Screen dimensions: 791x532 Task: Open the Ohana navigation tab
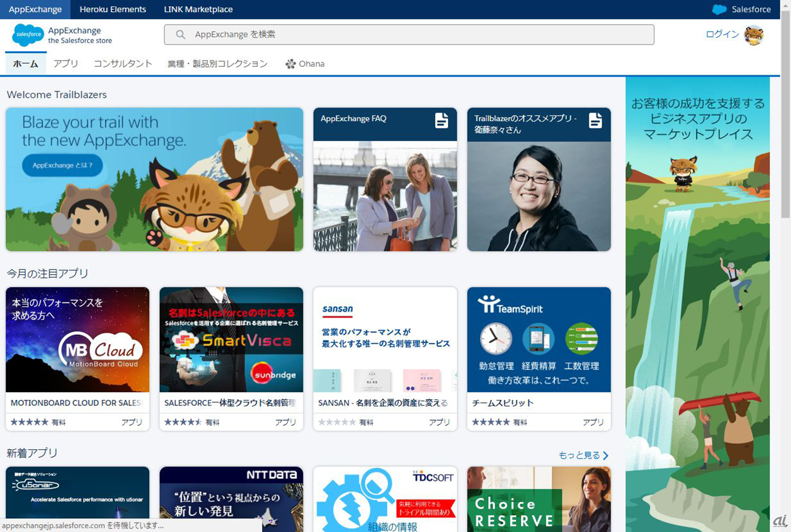tap(305, 64)
